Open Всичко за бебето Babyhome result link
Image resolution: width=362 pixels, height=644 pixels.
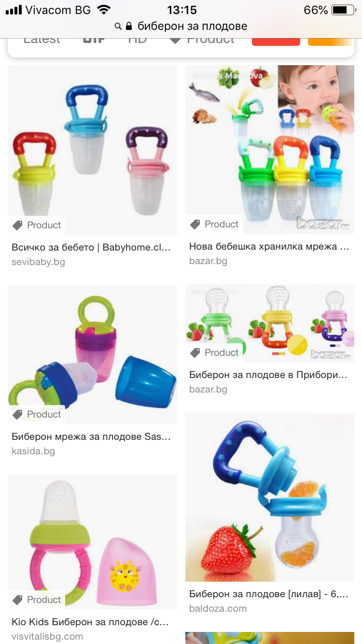click(91, 248)
